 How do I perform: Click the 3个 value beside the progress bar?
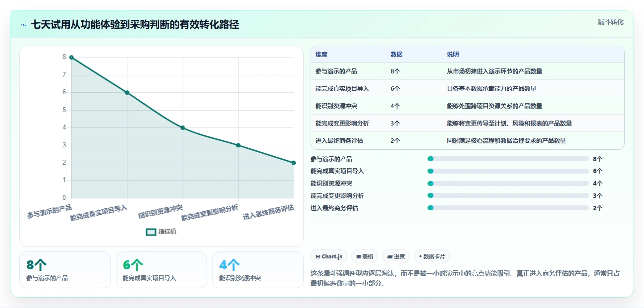click(x=597, y=196)
